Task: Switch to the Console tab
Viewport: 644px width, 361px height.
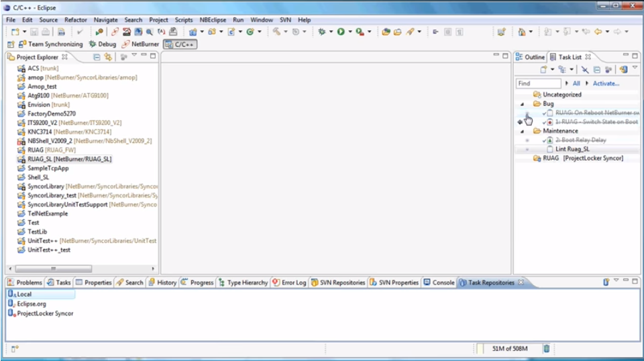Action: tap(439, 282)
